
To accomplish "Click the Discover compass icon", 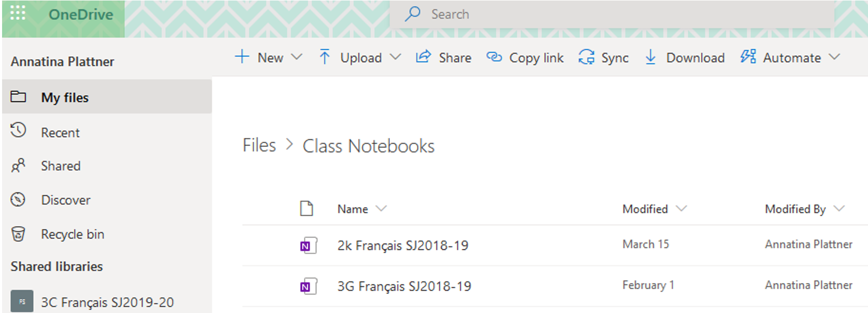I will point(18,200).
